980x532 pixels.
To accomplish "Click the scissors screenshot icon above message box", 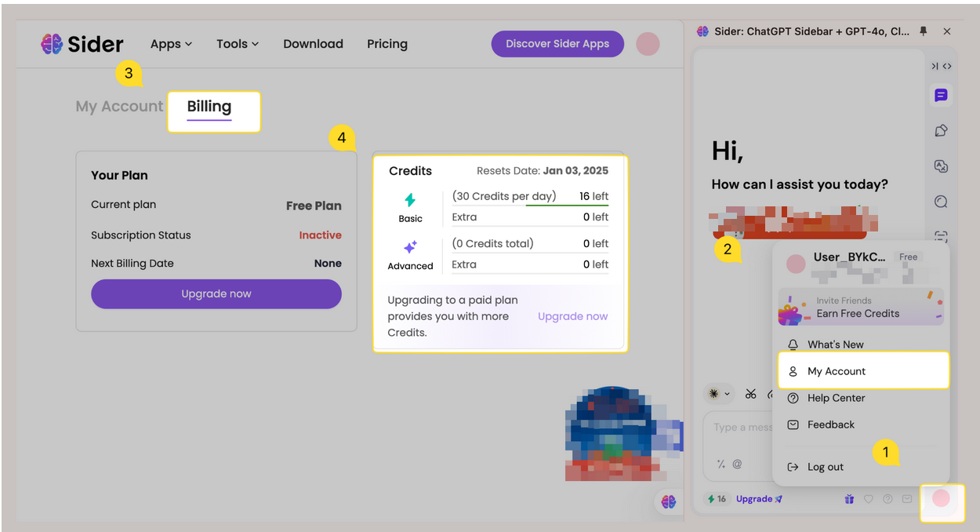I will 750,394.
